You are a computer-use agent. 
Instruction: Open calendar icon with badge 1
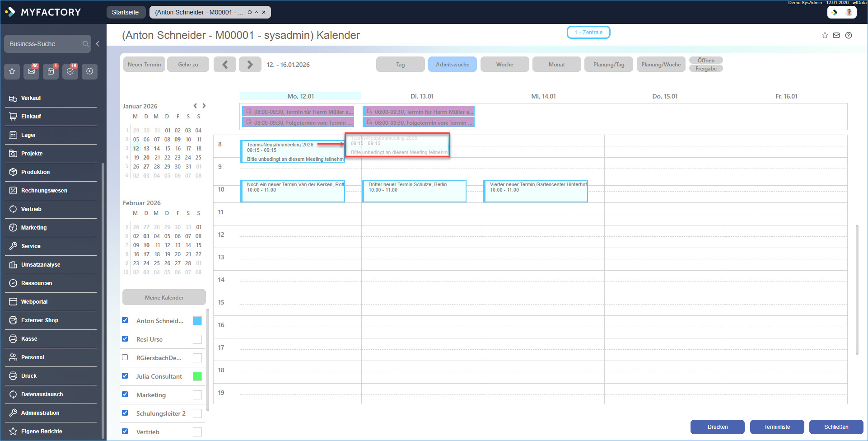[51, 71]
